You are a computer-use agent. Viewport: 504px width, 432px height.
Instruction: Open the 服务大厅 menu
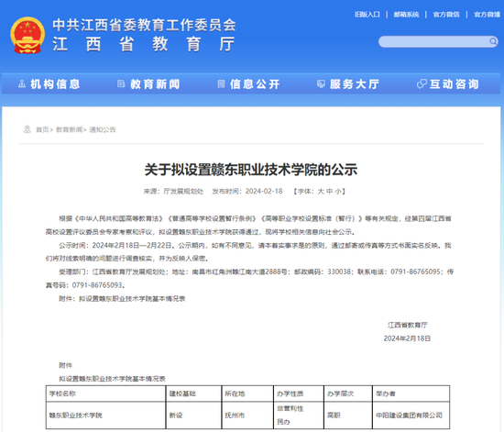tap(355, 84)
